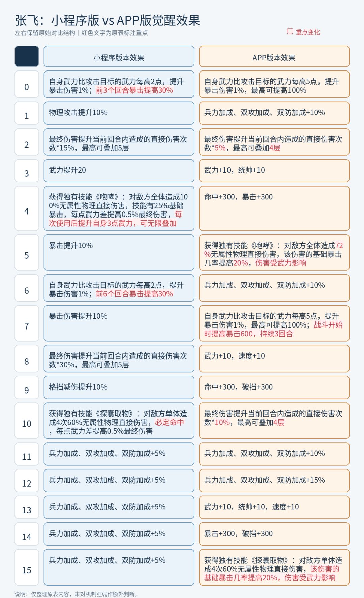The width and height of the screenshot is (364, 598).
Task: Click the APP 探囊取物 skill description cell
Action: click(x=274, y=567)
